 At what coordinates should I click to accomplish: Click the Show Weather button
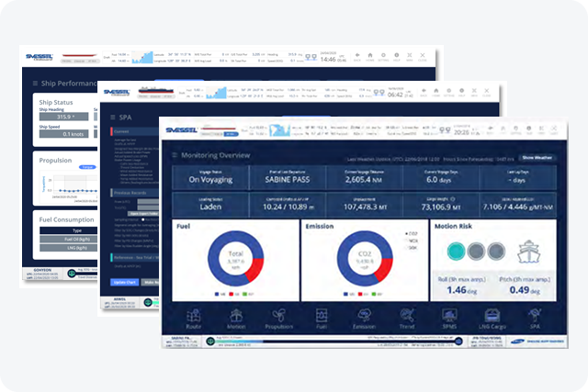tap(537, 158)
